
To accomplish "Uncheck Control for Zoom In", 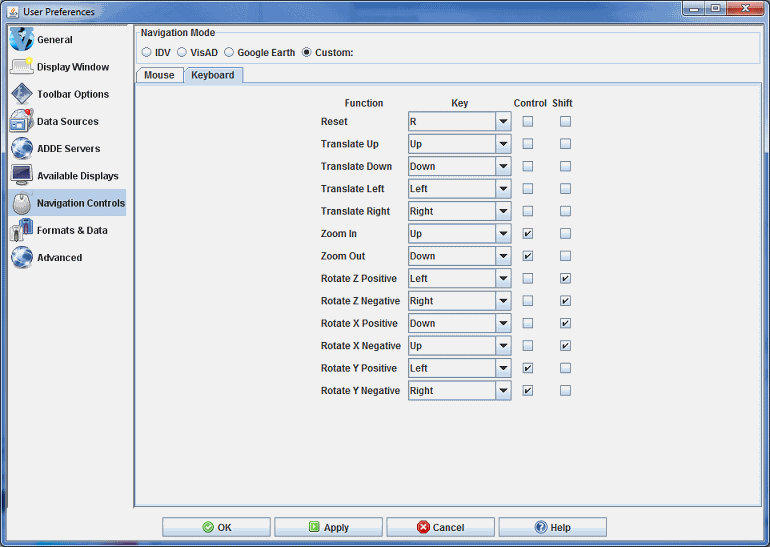I will [x=528, y=234].
